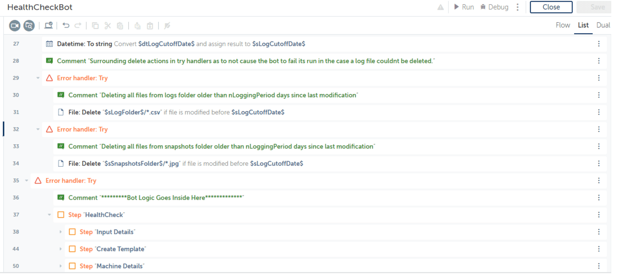
Task: Open options for line 32 Error handler
Action: (x=599, y=129)
